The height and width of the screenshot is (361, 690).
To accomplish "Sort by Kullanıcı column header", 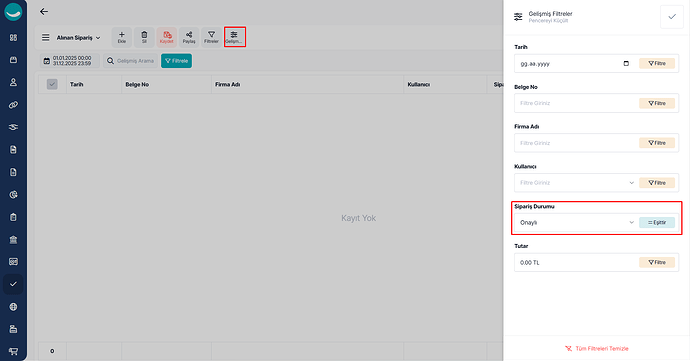I will pos(419,85).
